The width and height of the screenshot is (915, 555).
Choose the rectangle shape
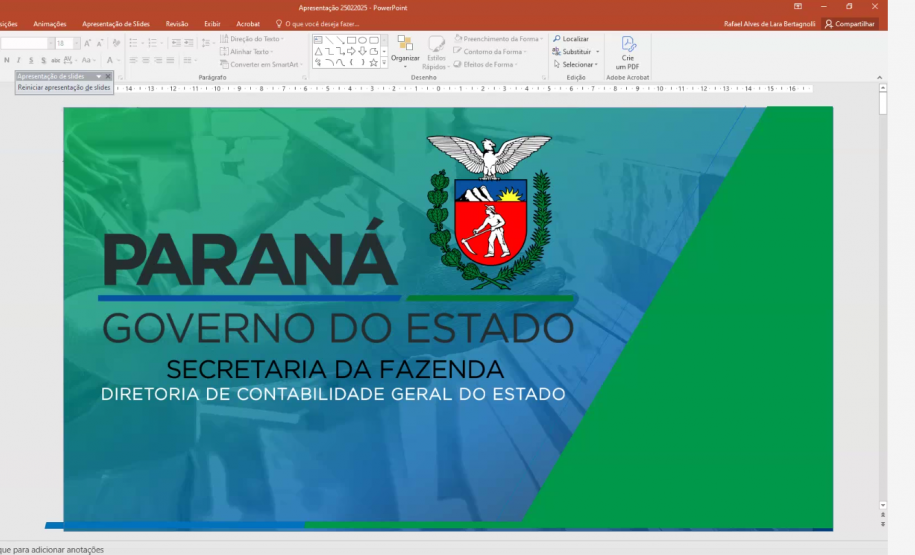click(x=351, y=40)
